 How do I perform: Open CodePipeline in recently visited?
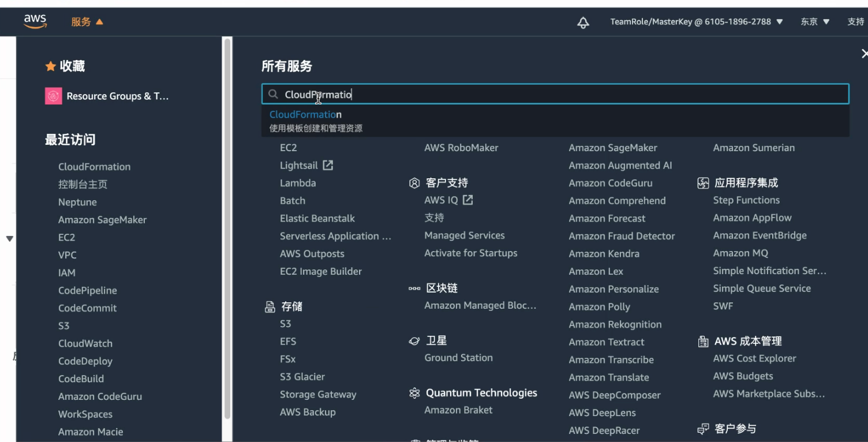click(87, 291)
